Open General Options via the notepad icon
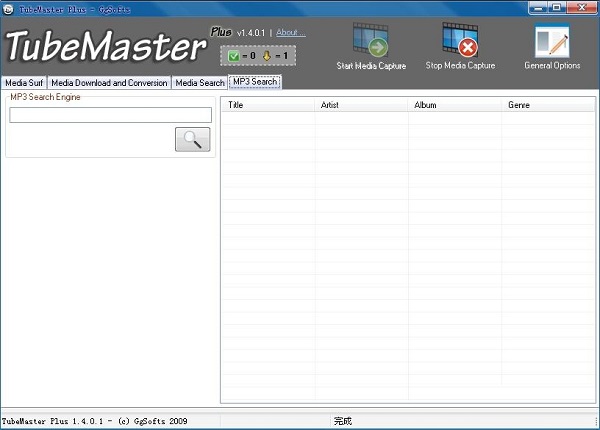600x430 pixels. [552, 41]
